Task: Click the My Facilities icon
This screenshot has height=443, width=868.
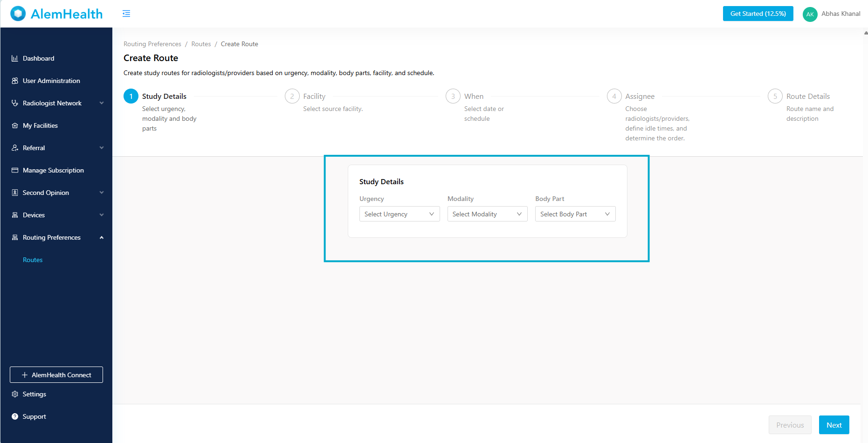Action: pos(15,125)
